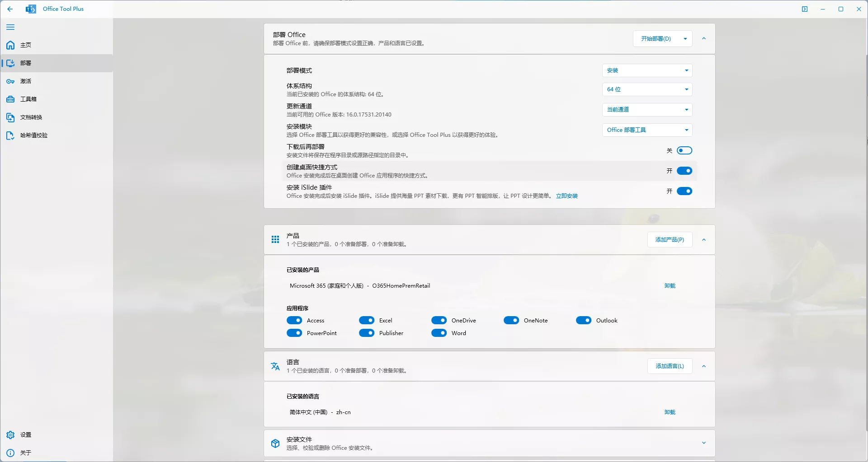Select the 激活 activation key icon
The height and width of the screenshot is (462, 868).
pos(10,81)
